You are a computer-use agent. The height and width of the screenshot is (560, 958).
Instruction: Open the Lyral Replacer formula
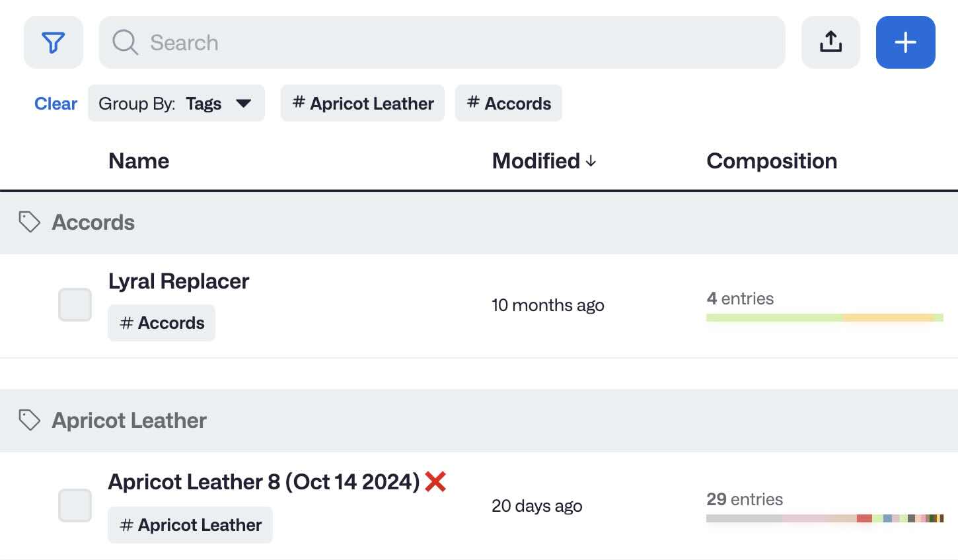point(178,281)
